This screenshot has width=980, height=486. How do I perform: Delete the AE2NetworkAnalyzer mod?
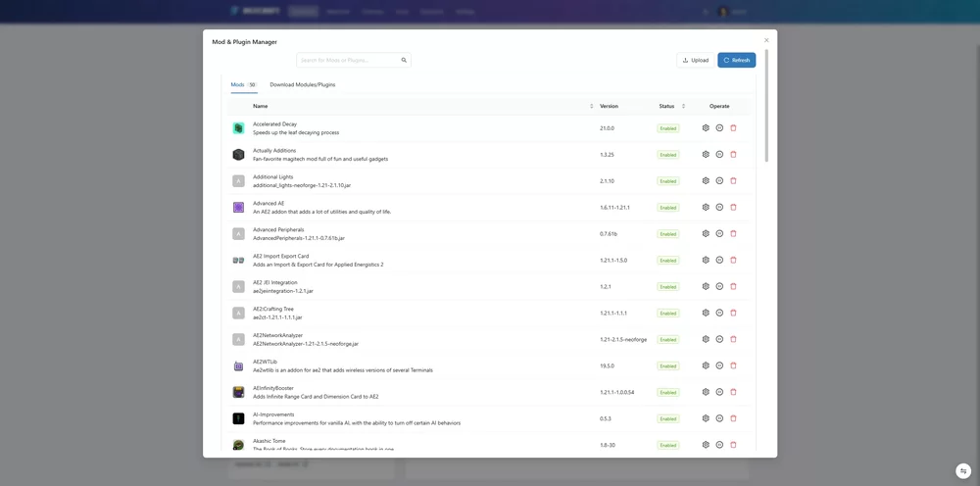(733, 339)
